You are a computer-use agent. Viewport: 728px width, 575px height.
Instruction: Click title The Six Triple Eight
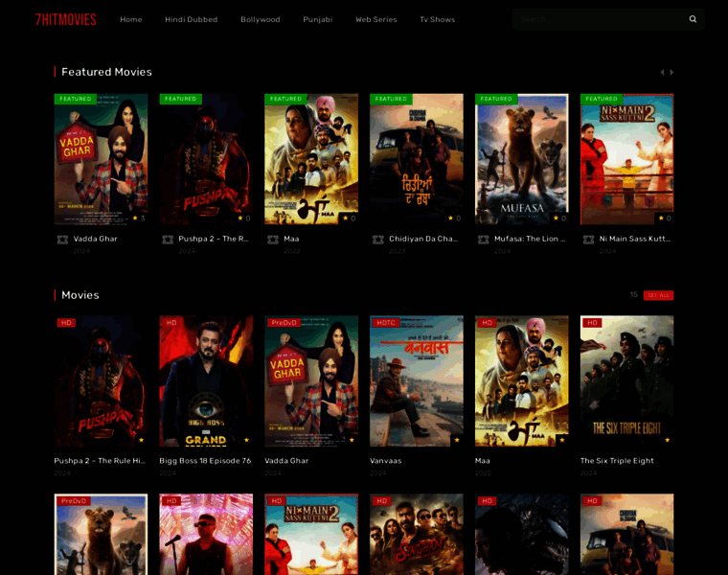click(617, 461)
